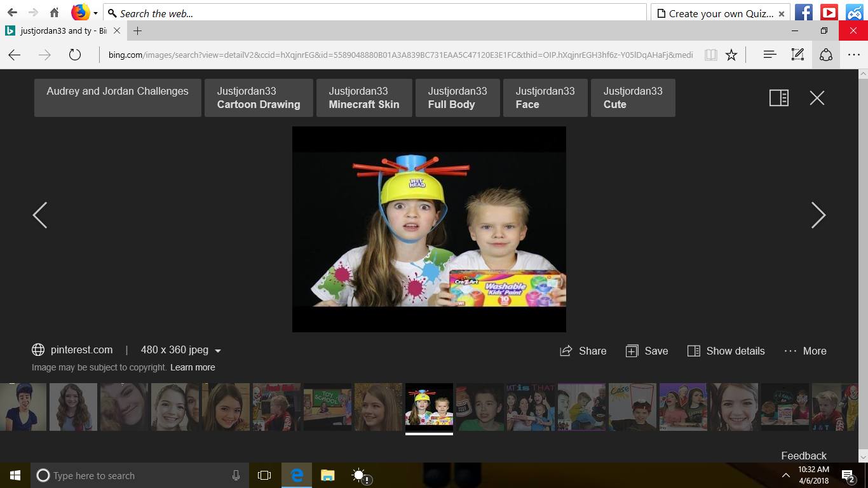
Task: Click the Search the web field
Action: [375, 13]
